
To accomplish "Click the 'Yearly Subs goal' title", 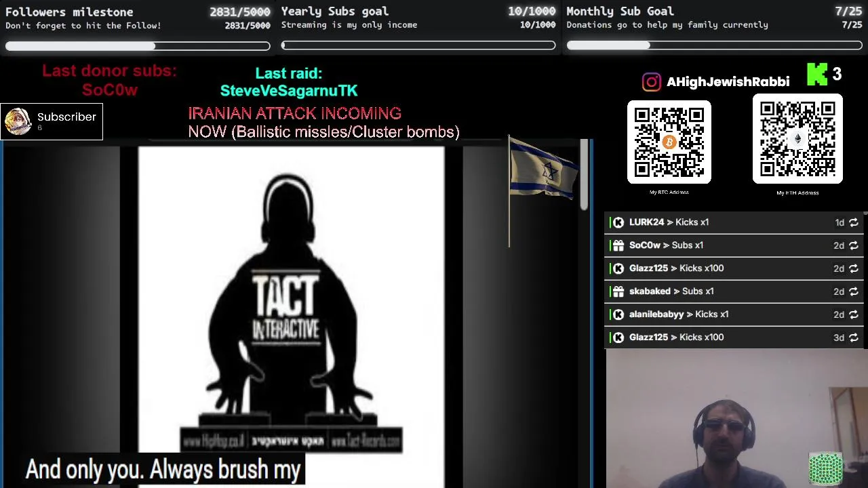I will click(335, 11).
